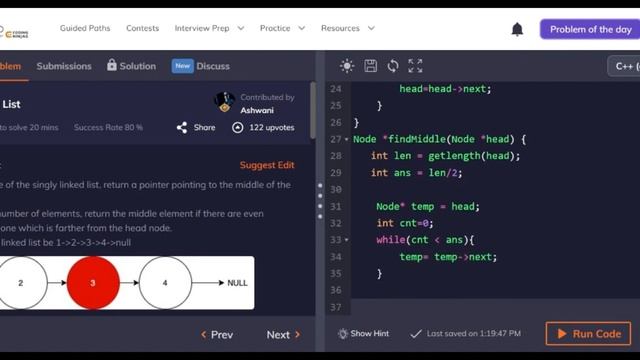Viewport: 640px width, 360px height.
Task: Go to the Prev problem
Action: [x=217, y=335]
